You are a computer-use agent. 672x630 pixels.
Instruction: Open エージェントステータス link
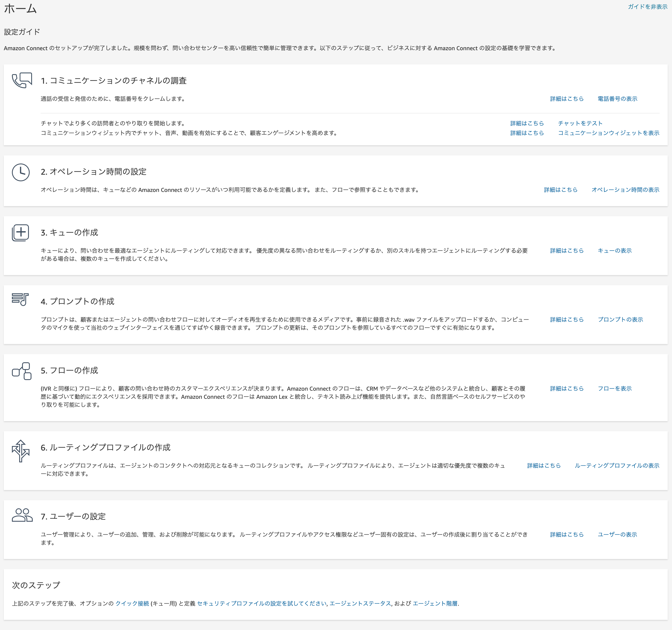click(360, 603)
